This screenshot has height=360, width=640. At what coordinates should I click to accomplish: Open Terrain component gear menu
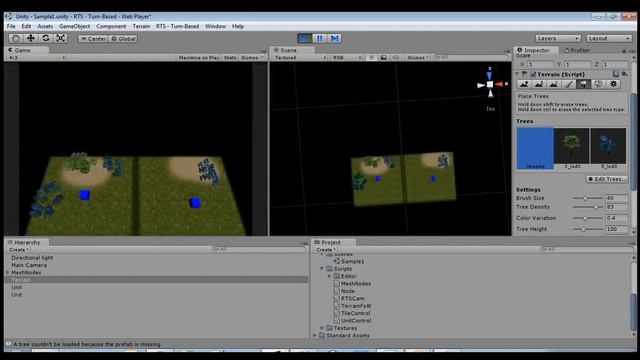[x=624, y=74]
